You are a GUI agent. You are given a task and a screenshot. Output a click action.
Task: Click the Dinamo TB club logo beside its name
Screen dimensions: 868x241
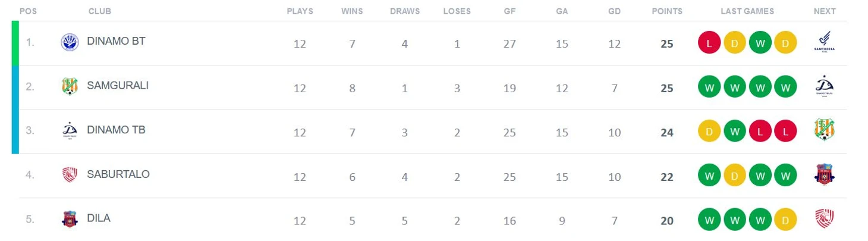coord(70,131)
